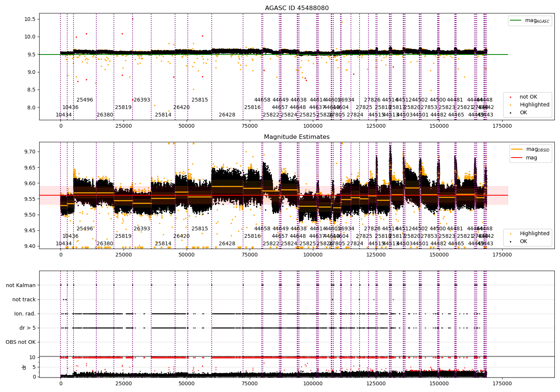
Task: Click obsid label 26380 in the top panel
Action: click(105, 115)
